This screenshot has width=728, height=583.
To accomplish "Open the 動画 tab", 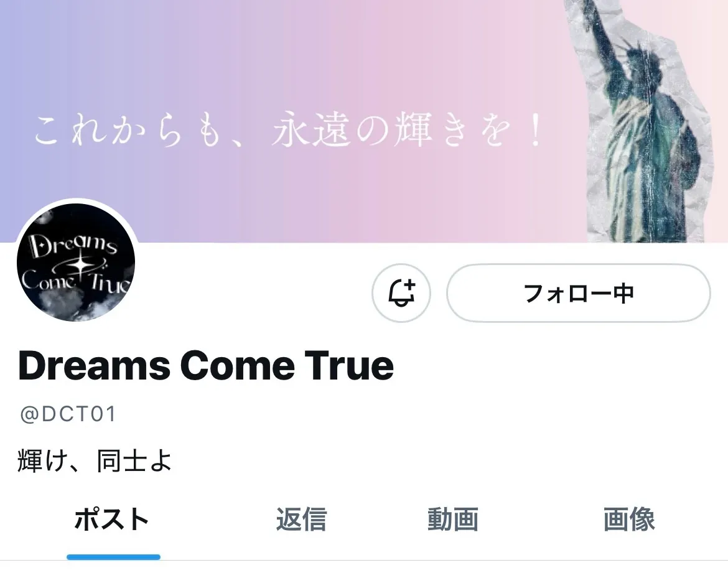I will [x=453, y=519].
